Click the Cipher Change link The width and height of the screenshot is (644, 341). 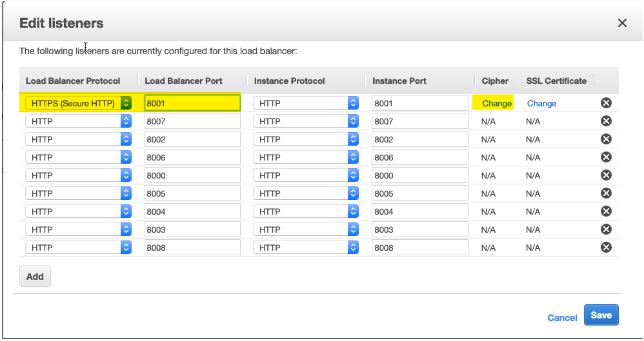[x=497, y=103]
